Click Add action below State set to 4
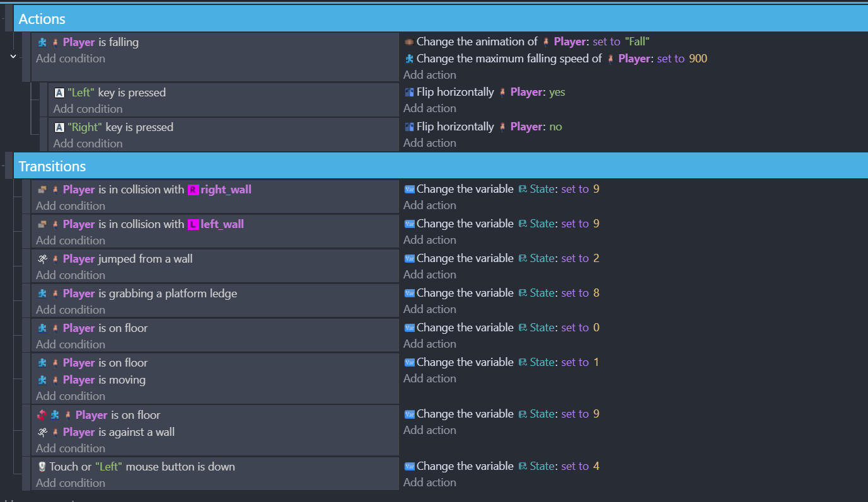Image resolution: width=868 pixels, height=502 pixels. pos(429,482)
